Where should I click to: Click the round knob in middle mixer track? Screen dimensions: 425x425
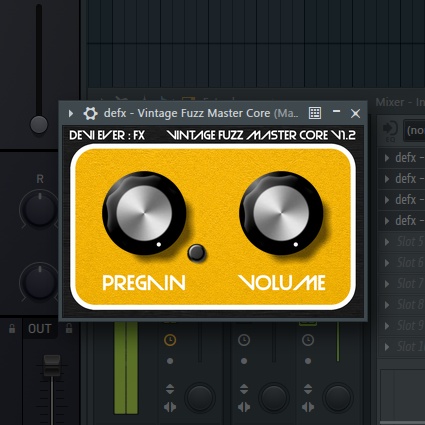[274, 398]
